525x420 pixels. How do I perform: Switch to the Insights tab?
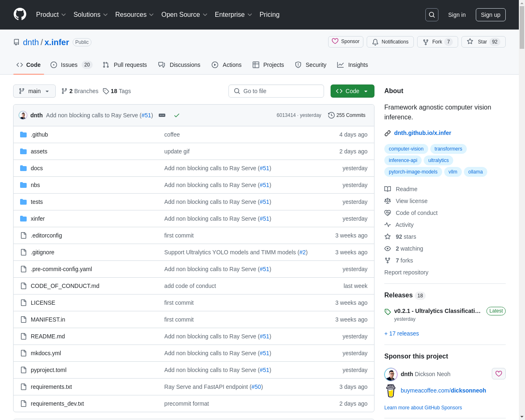pos(352,65)
